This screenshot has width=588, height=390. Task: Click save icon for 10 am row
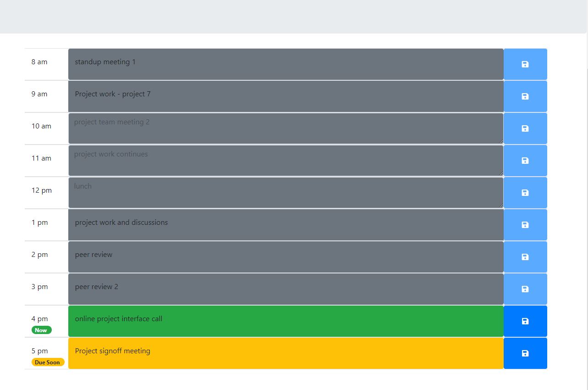pyautogui.click(x=525, y=128)
